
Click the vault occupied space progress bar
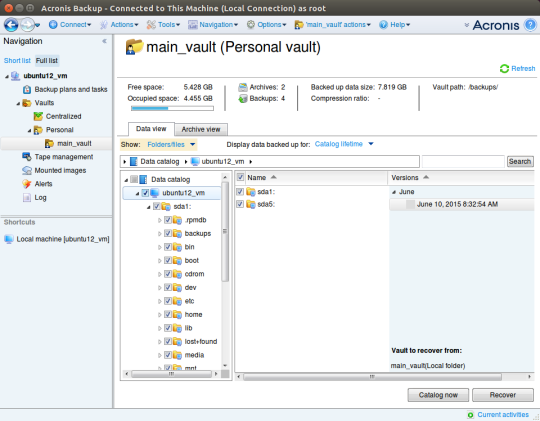[172, 108]
